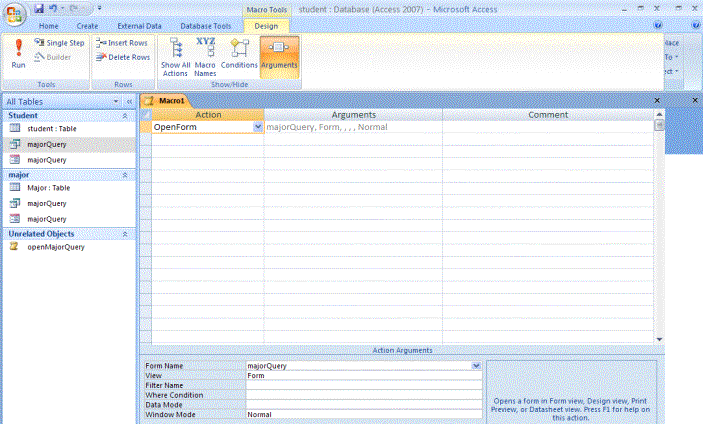Viewport: 703px width, 424px height.
Task: Toggle the Arguments column button
Action: [x=279, y=57]
